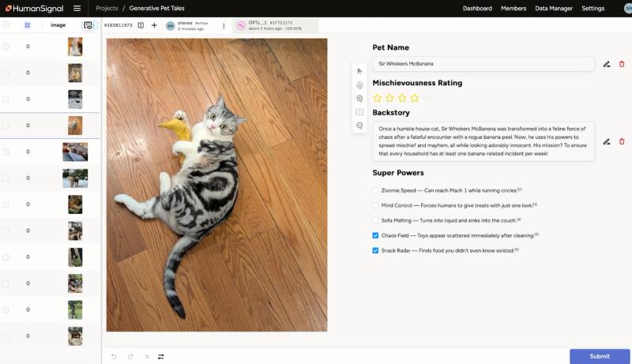Check the Sofa Melting super power
The height and width of the screenshot is (364, 632).
pyautogui.click(x=375, y=220)
